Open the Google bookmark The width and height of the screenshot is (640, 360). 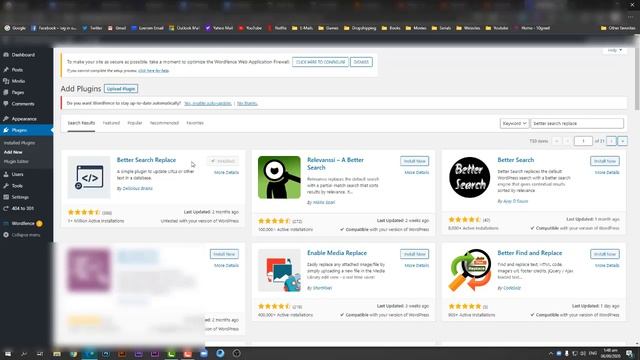tap(15, 28)
